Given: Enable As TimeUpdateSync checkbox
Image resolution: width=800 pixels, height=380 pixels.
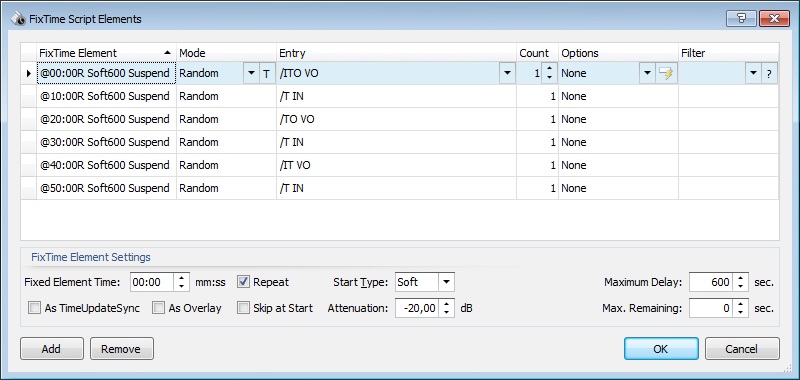Looking at the screenshot, I should point(34,308).
